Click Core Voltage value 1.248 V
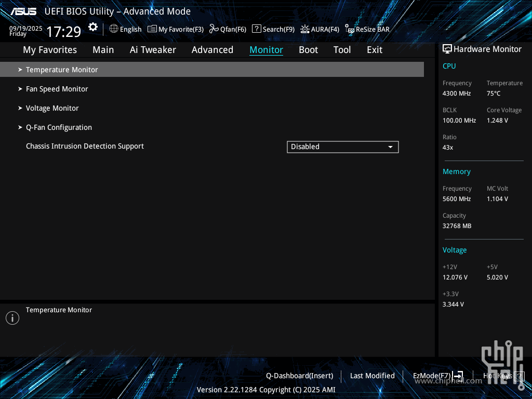 pyautogui.click(x=497, y=121)
